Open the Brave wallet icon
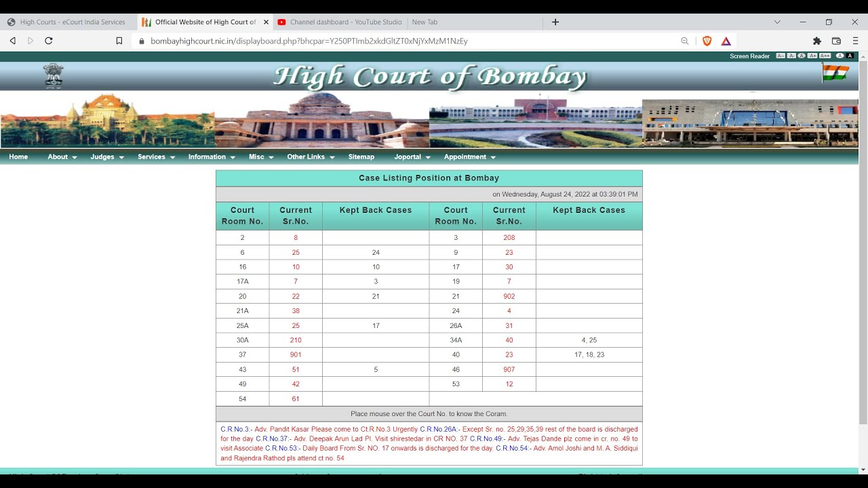Screen dimensions: 868x488 pyautogui.click(x=836, y=41)
